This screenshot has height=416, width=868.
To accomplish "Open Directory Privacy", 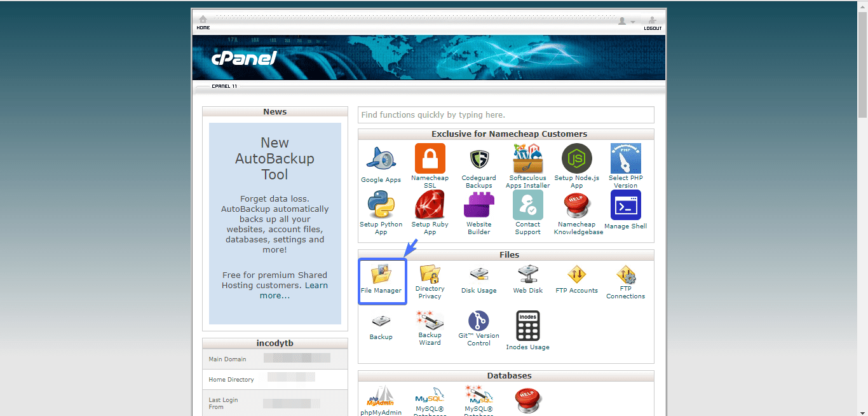I will pyautogui.click(x=430, y=274).
